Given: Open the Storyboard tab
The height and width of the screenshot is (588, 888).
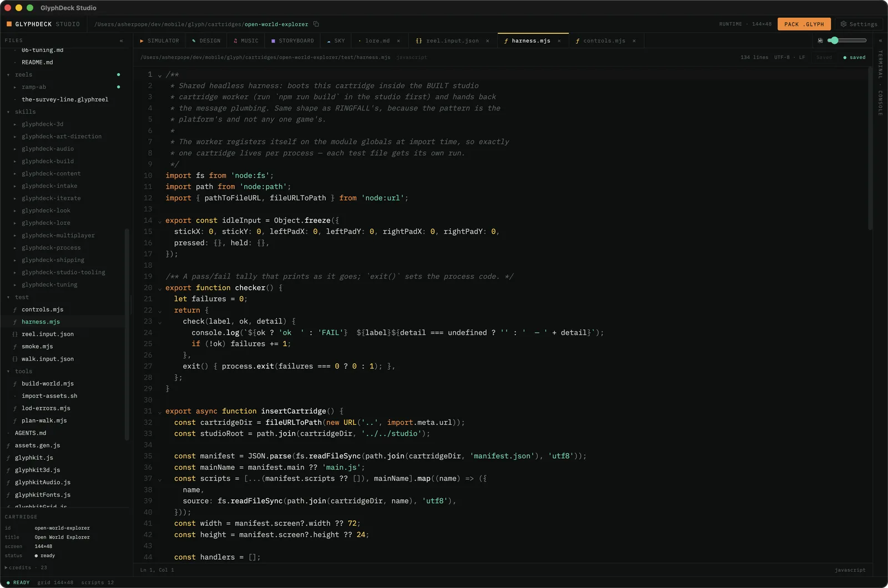Looking at the screenshot, I should [292, 40].
